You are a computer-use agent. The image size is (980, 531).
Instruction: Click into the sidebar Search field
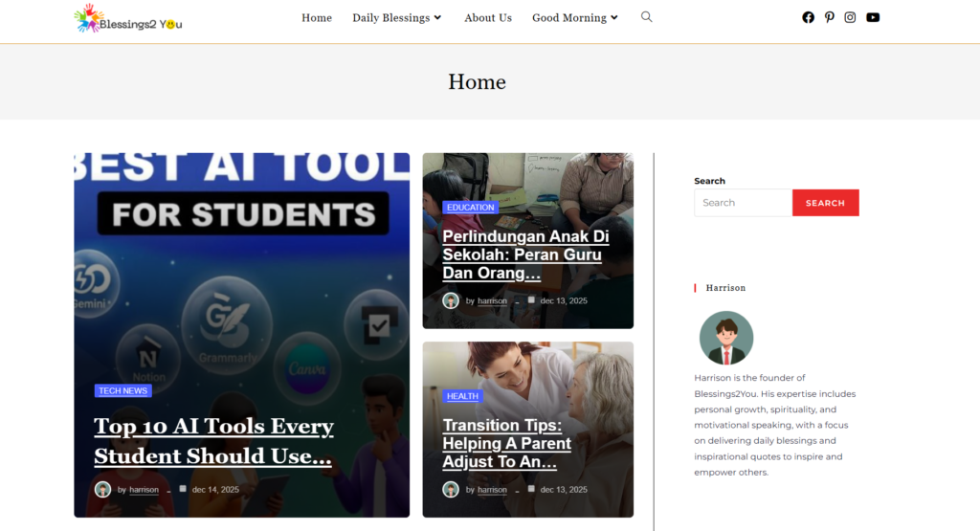[x=743, y=203]
